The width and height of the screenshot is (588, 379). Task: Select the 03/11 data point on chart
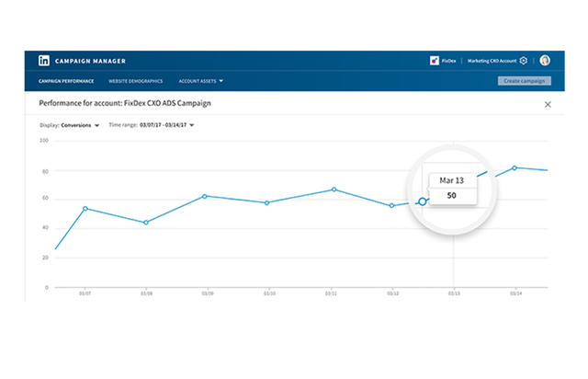(334, 189)
